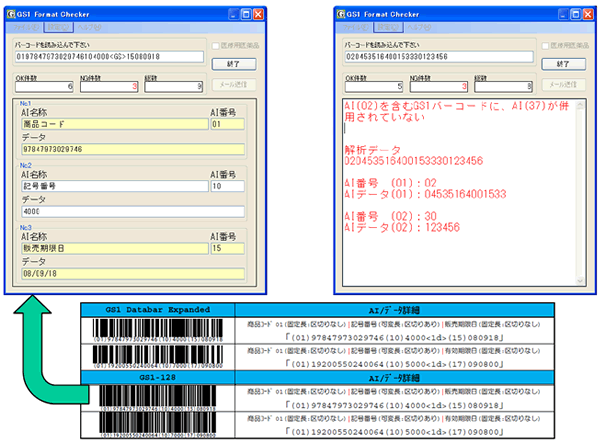
Task: Open 設定 menu in right window
Action: (x=388, y=27)
